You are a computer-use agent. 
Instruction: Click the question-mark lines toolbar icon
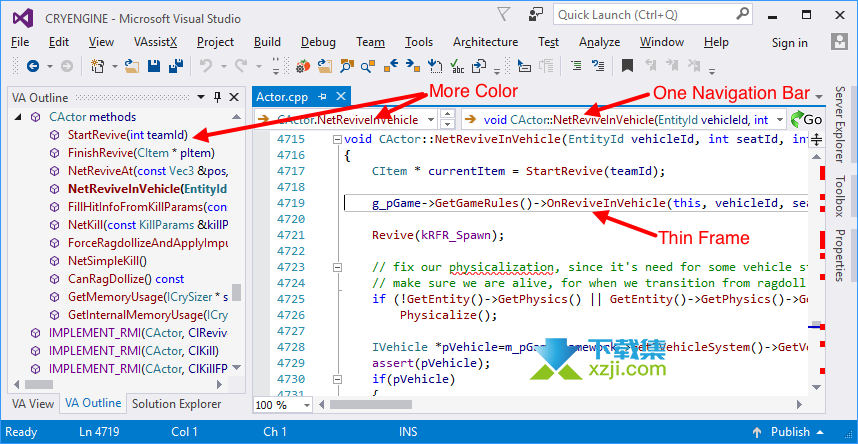(599, 67)
